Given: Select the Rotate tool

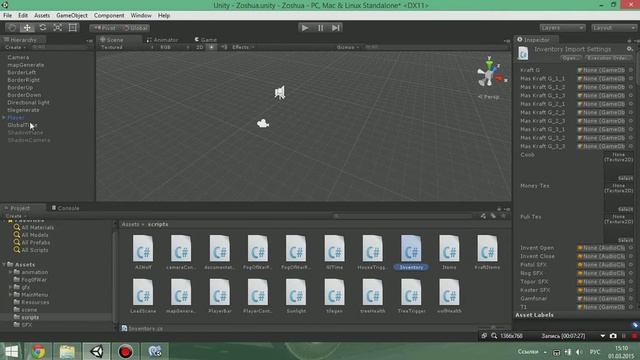Looking at the screenshot, I should pyautogui.click(x=42, y=28).
